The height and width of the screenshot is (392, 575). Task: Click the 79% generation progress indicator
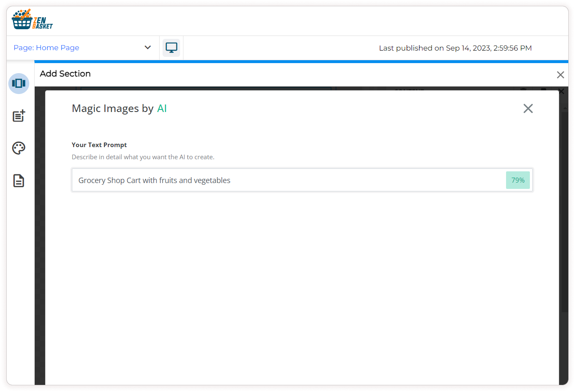tap(518, 180)
